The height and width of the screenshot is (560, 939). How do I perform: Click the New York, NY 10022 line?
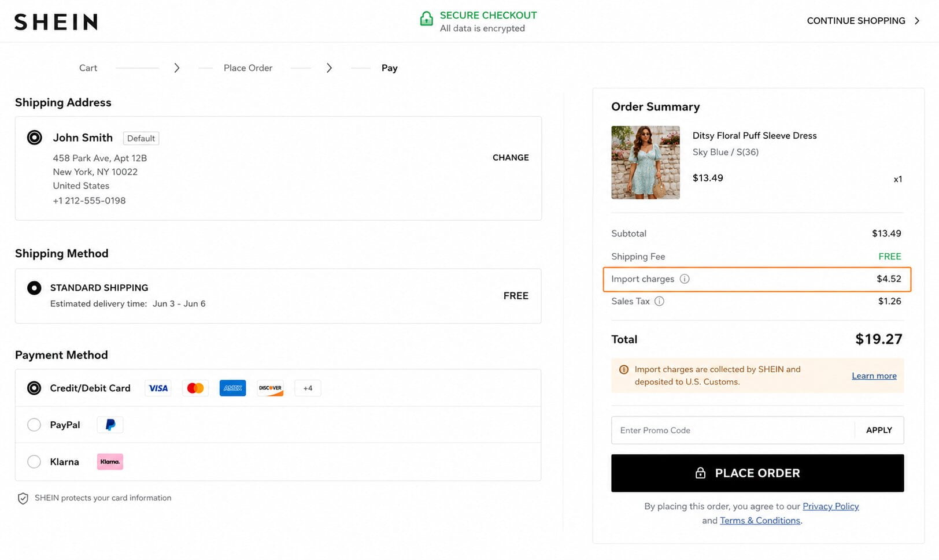95,172
